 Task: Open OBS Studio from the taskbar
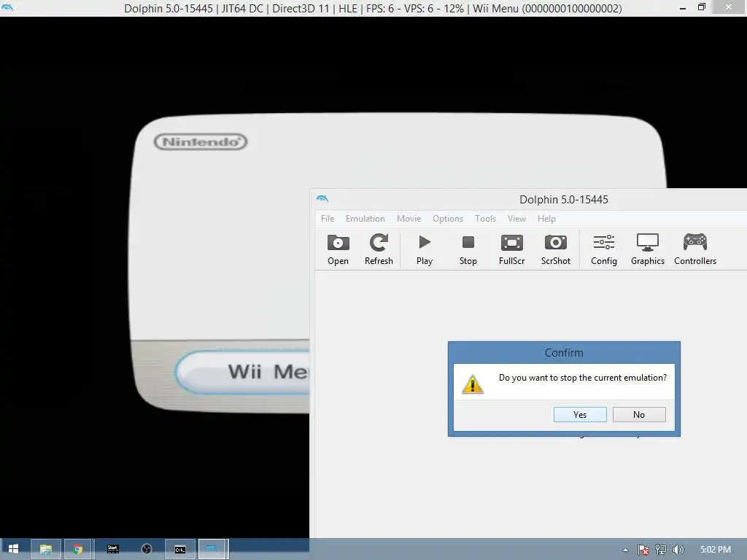[147, 549]
